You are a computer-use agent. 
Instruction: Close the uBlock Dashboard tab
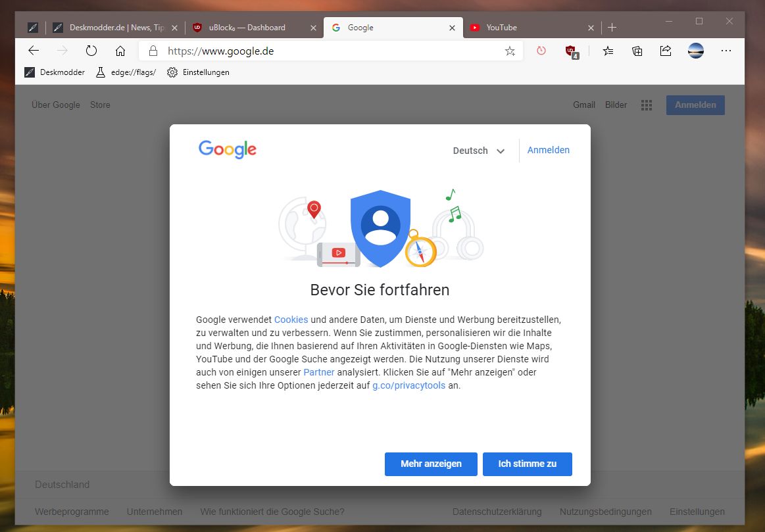coord(313,28)
